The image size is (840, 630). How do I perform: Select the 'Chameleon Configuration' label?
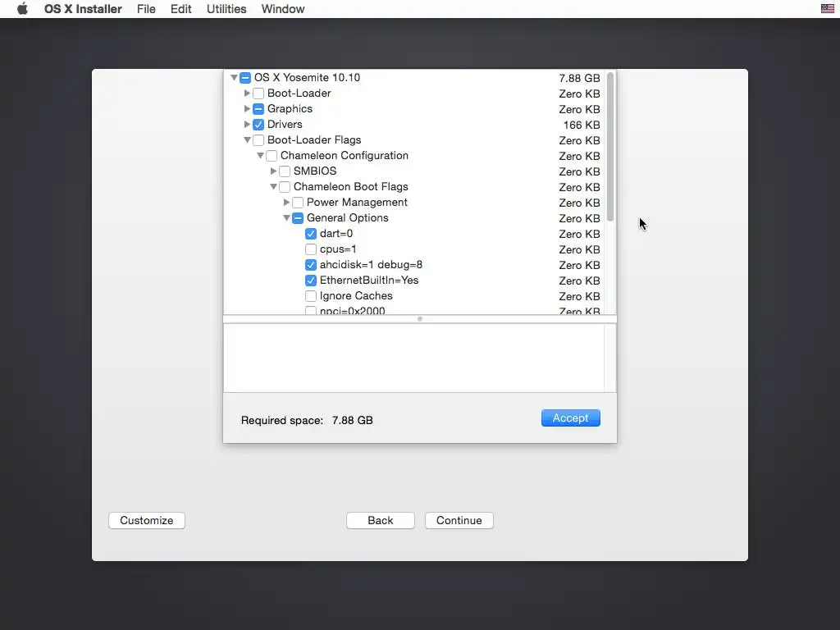pos(345,156)
